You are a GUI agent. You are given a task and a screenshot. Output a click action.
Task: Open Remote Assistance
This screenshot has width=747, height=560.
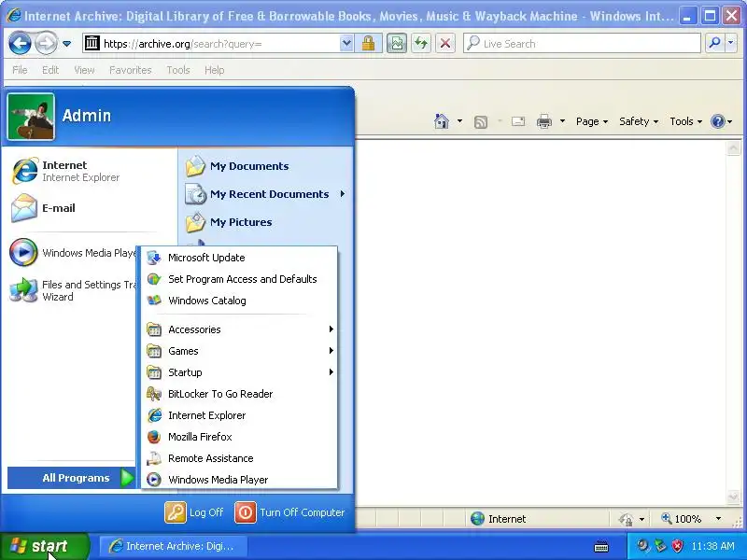click(240, 458)
